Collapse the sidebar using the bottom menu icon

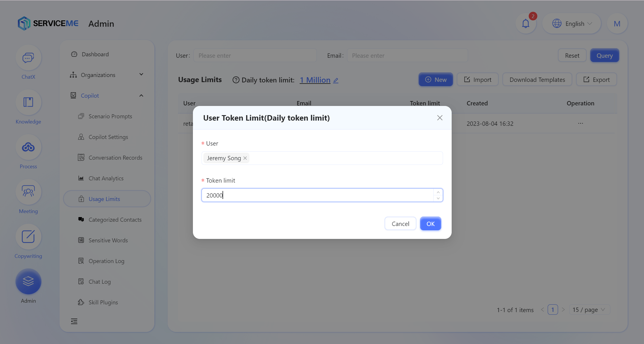pos(74,321)
